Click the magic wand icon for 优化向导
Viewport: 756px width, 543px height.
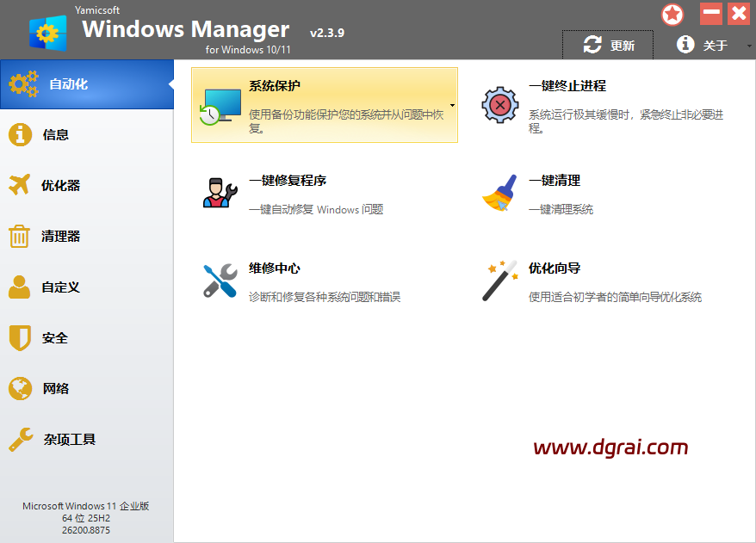click(x=500, y=281)
